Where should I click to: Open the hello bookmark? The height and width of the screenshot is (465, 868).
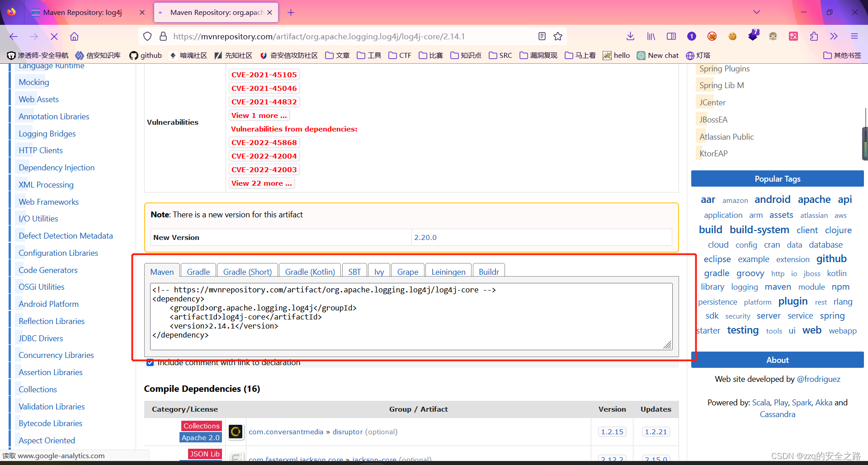pyautogui.click(x=616, y=55)
